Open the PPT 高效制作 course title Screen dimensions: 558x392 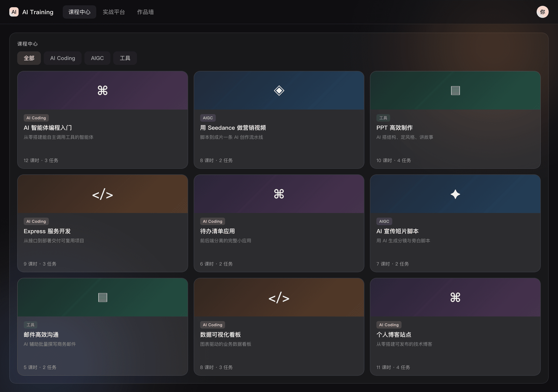(x=395, y=128)
